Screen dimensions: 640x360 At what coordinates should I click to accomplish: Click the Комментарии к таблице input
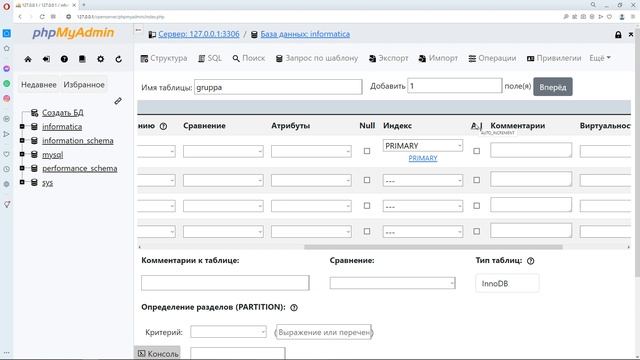225,283
